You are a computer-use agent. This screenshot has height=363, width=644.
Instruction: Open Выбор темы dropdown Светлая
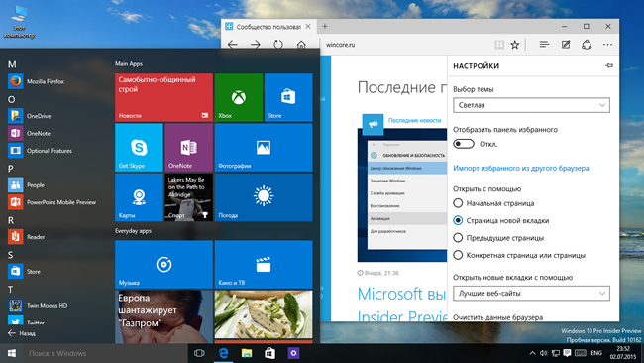click(531, 105)
